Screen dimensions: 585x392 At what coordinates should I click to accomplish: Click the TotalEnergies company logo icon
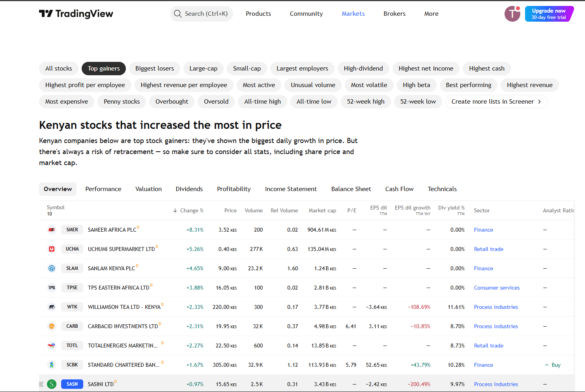[x=52, y=346]
